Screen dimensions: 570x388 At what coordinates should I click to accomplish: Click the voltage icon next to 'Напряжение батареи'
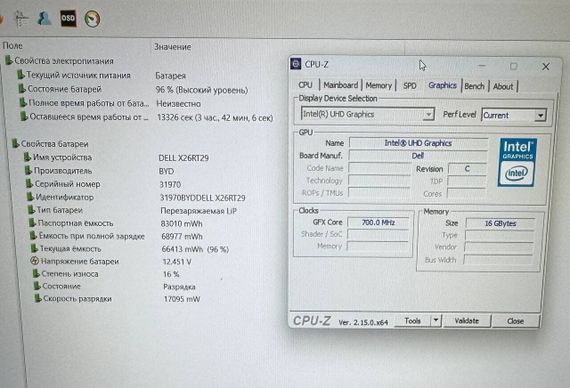coord(35,261)
